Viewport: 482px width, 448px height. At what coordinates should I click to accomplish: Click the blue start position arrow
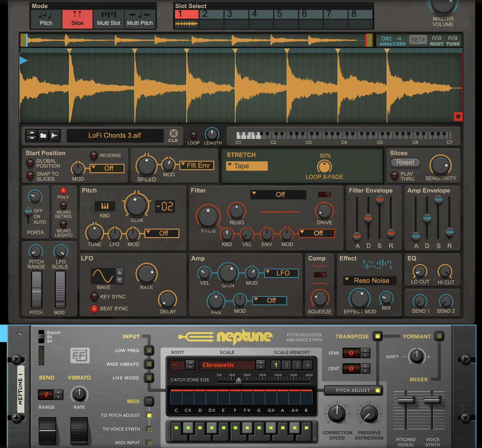point(23,60)
